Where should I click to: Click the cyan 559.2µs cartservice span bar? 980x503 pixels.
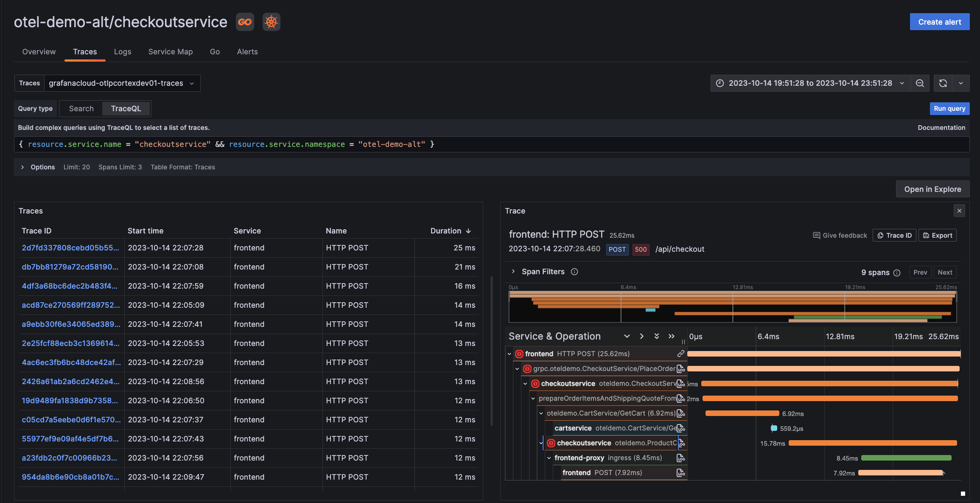tap(774, 428)
